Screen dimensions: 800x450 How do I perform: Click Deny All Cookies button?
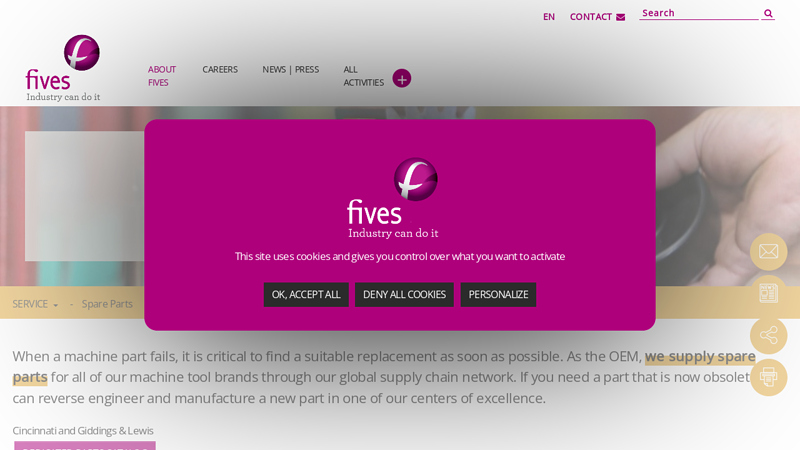click(404, 294)
